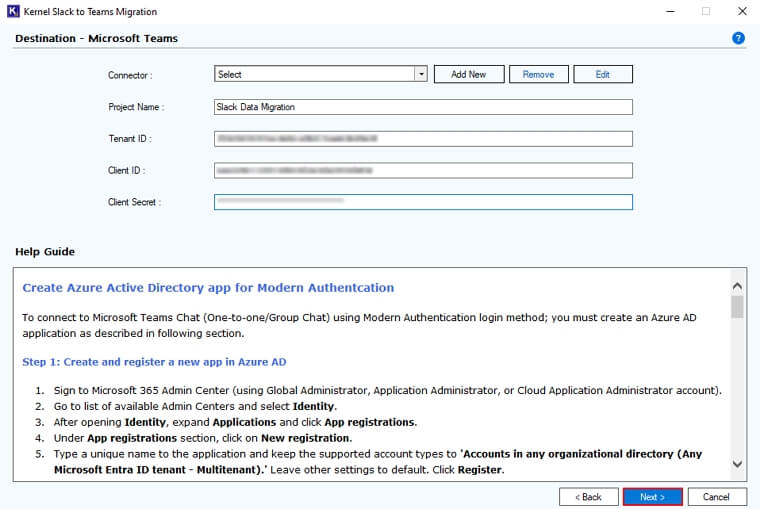Click the Edit connector button

click(603, 74)
